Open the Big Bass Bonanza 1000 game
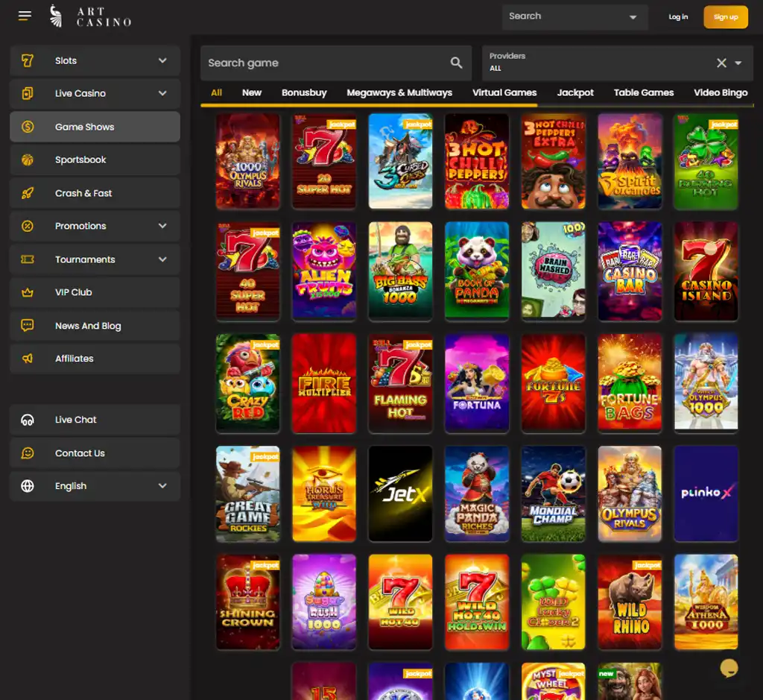This screenshot has width=763, height=700. (x=400, y=271)
